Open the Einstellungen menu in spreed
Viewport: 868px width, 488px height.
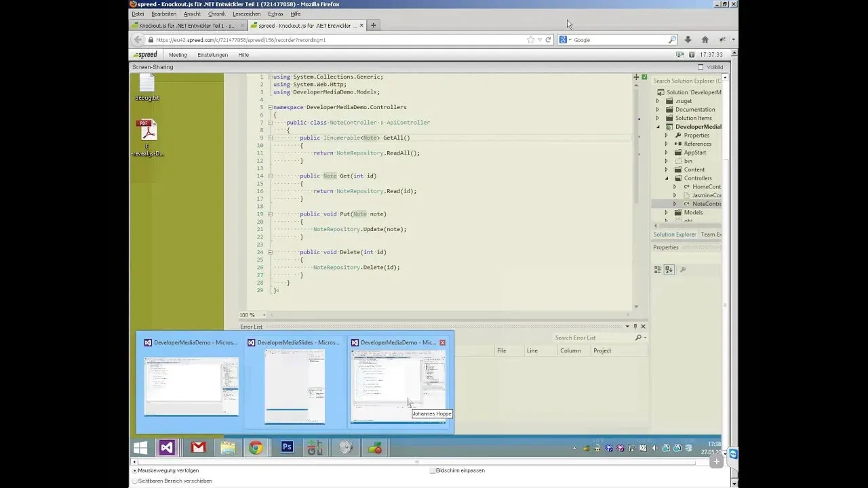coord(213,55)
